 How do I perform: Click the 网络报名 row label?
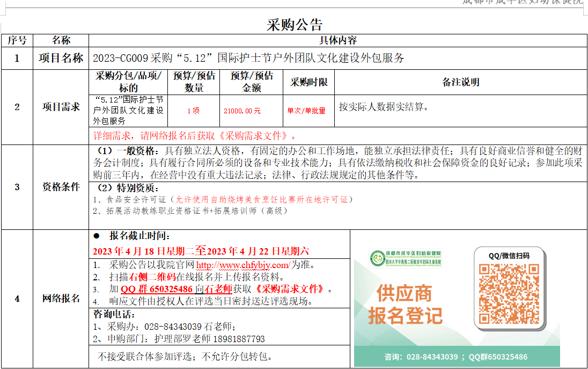click(x=61, y=299)
